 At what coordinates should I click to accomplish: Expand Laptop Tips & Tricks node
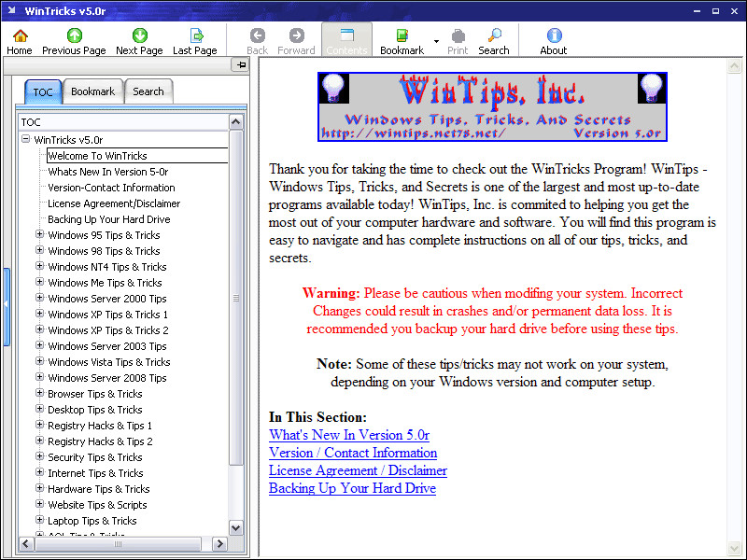(x=40, y=520)
